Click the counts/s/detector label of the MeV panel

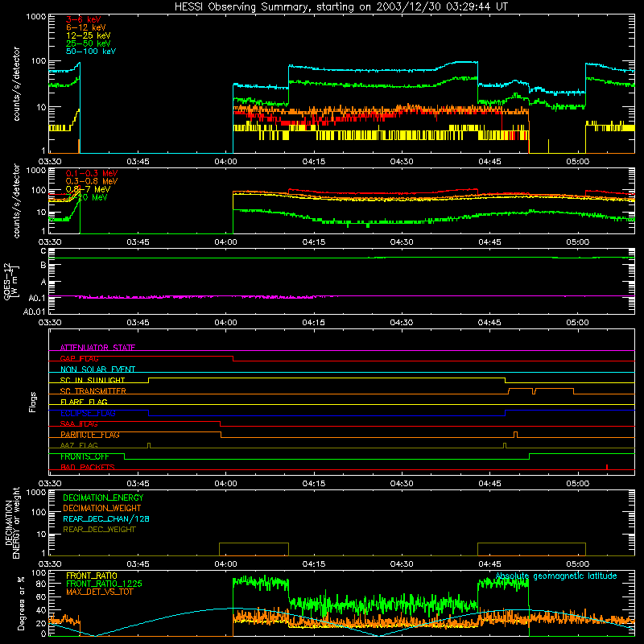click(16, 200)
